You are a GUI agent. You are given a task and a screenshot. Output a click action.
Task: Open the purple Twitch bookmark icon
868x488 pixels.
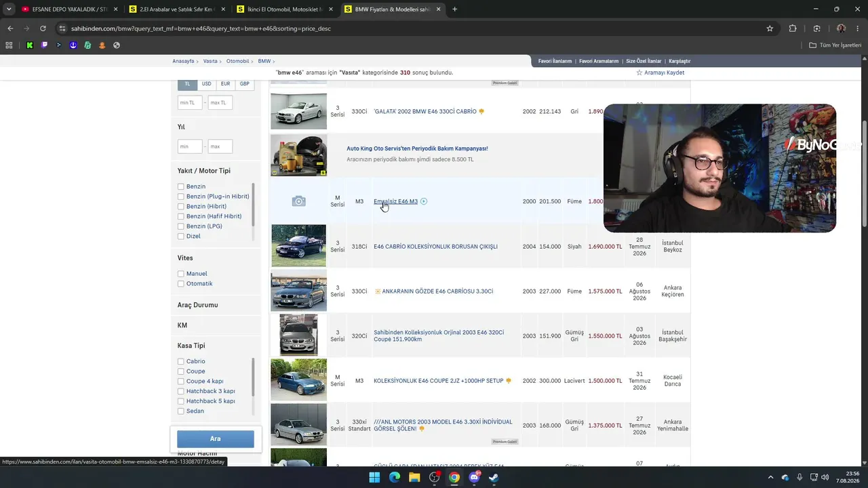(x=44, y=45)
